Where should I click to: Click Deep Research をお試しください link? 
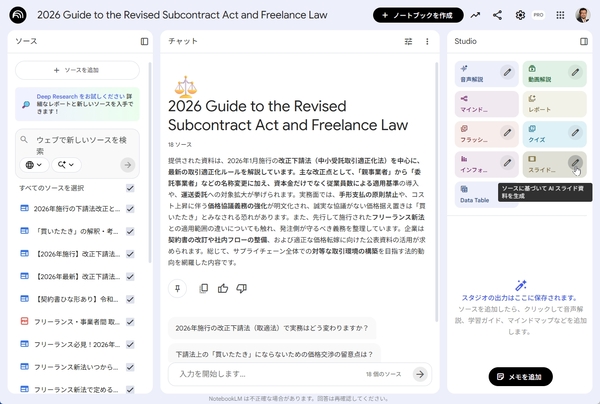[x=81, y=96]
